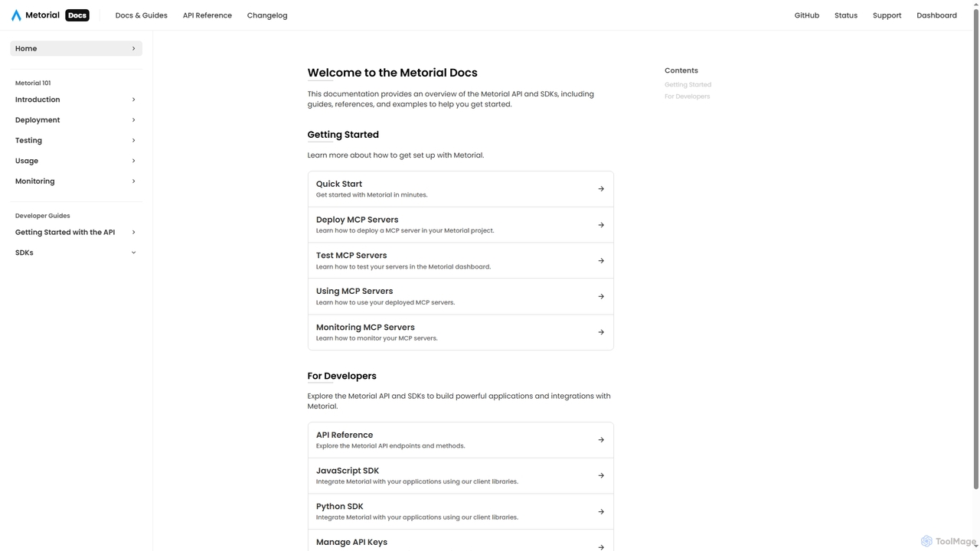The width and height of the screenshot is (980, 551).
Task: Go to GitHub from the top bar
Action: pos(807,15)
